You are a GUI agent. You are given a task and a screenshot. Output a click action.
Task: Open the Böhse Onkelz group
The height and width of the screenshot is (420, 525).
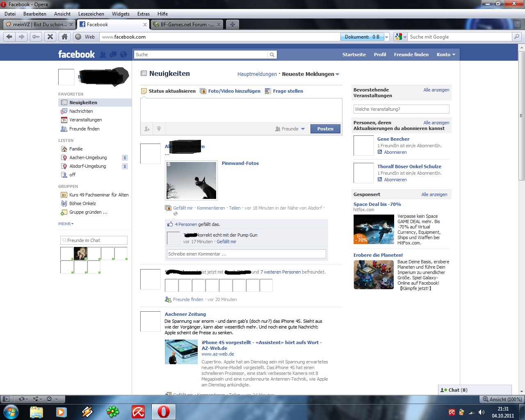[x=82, y=203]
